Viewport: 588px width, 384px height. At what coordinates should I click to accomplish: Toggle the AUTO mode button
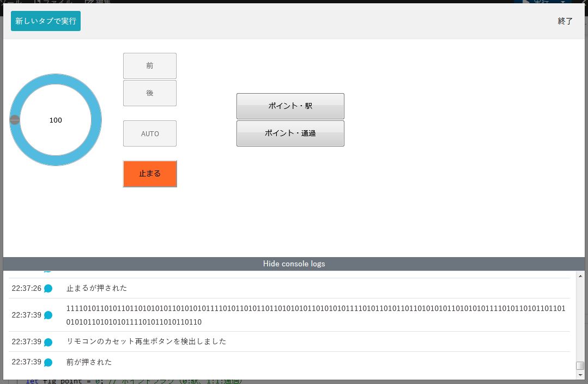[150, 133]
